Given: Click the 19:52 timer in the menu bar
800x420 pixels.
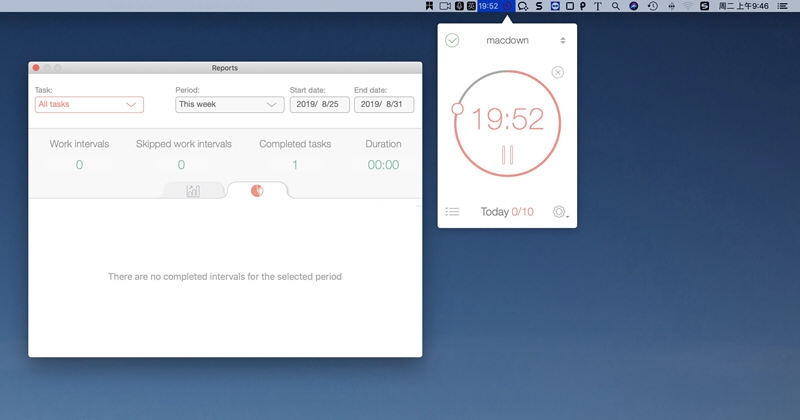Looking at the screenshot, I should (495, 6).
